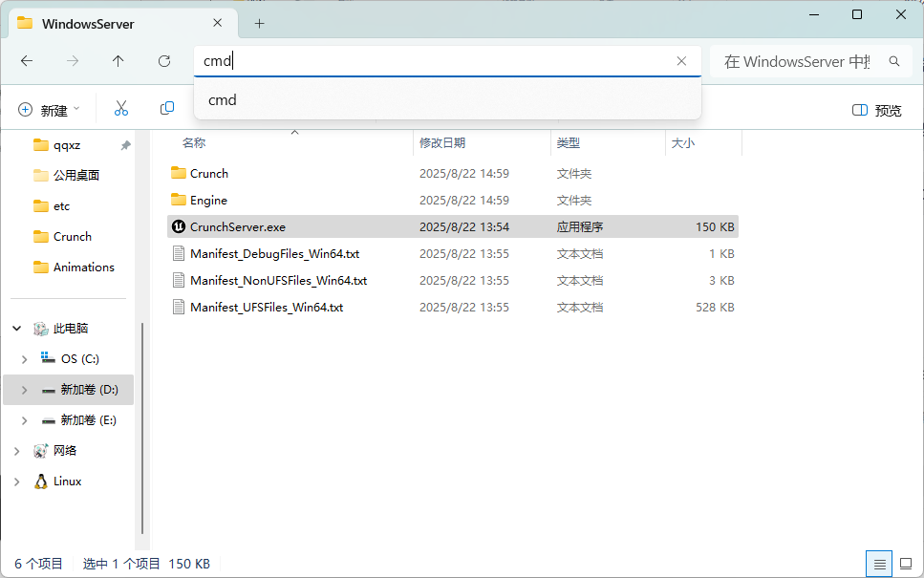Sort files by 修改日期 column header
Image resolution: width=924 pixels, height=578 pixels.
point(442,142)
